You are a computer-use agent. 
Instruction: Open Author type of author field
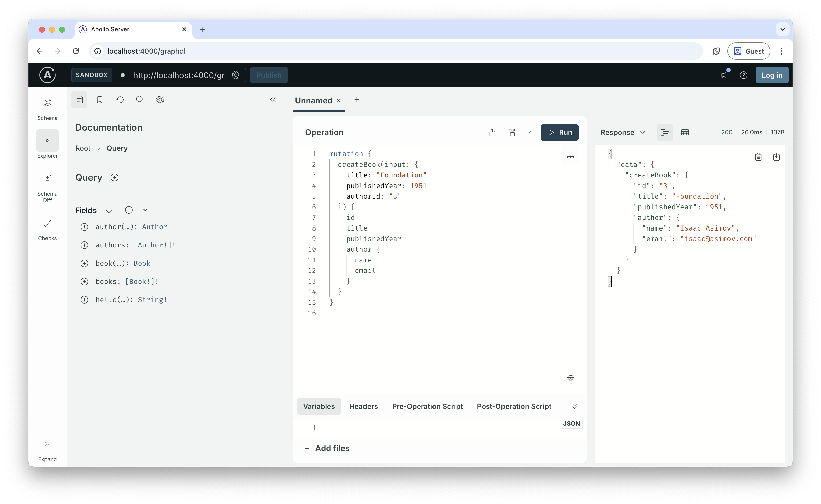(x=155, y=227)
